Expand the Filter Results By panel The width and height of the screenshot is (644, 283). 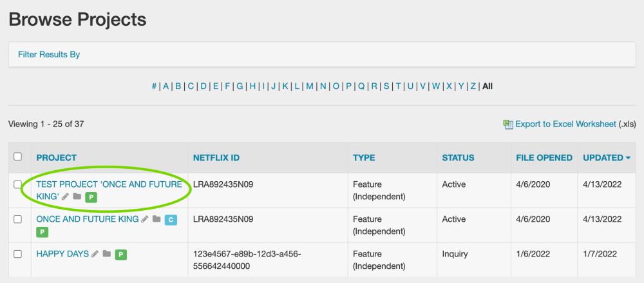[49, 54]
